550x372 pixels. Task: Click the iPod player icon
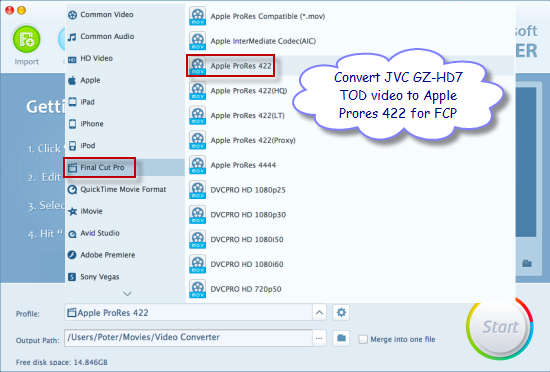click(72, 146)
